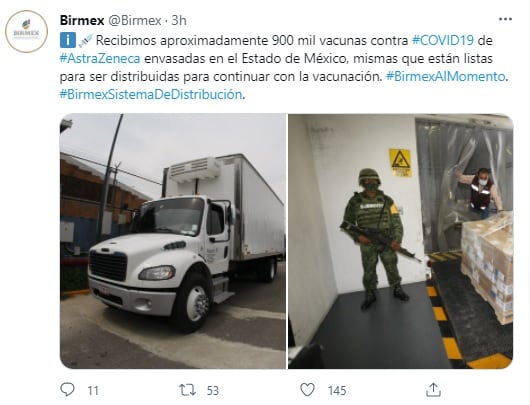
Task: Open the #COVID19 hashtag
Action: tap(443, 40)
